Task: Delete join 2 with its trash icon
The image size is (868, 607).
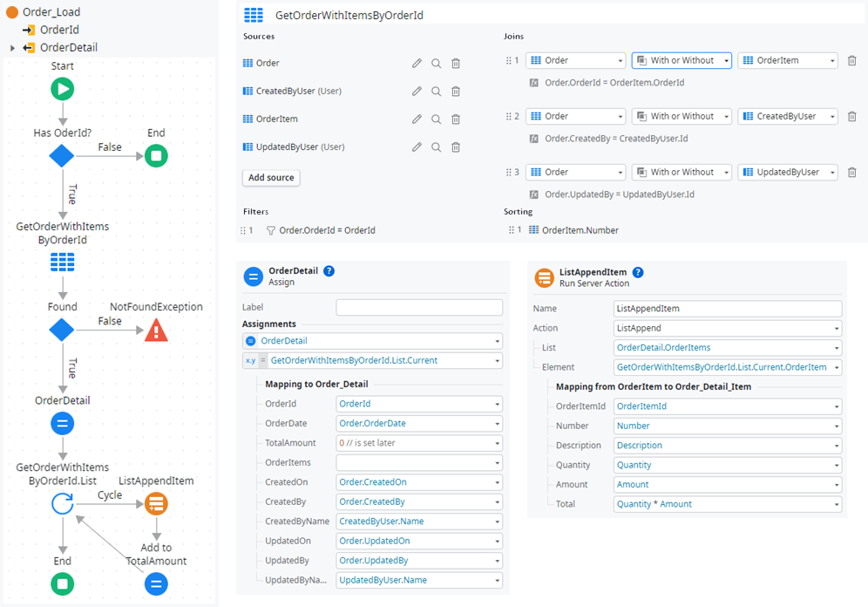Action: click(x=851, y=116)
